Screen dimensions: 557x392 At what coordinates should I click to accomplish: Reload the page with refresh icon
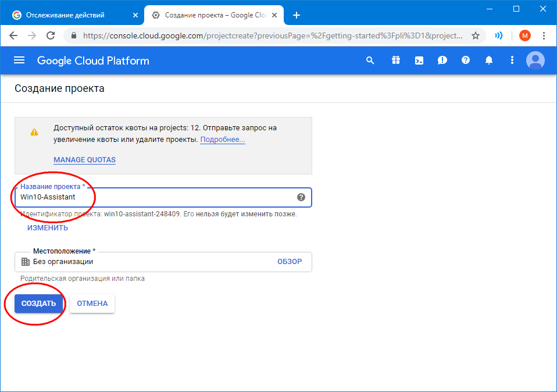[51, 35]
